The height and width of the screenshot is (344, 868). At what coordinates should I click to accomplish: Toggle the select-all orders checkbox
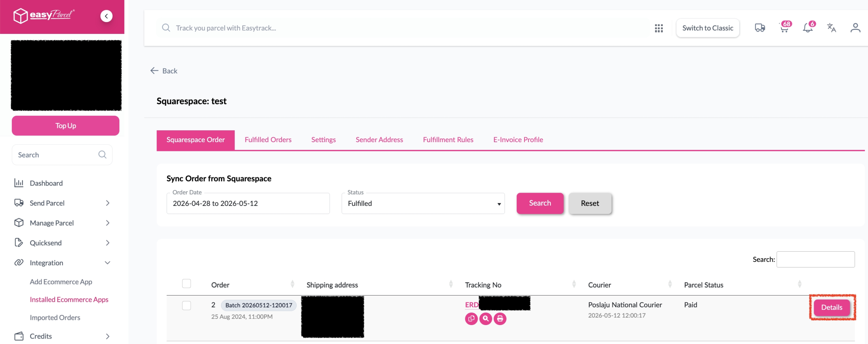click(x=186, y=283)
